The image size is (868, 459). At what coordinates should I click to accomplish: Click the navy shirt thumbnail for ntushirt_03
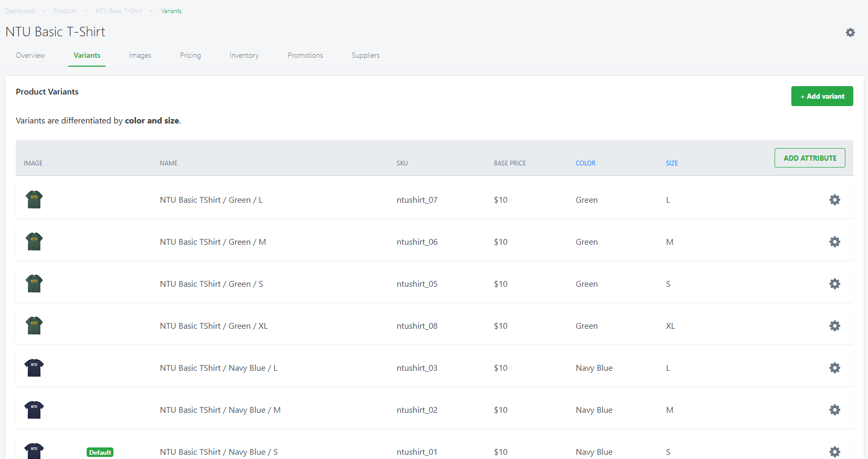[34, 368]
